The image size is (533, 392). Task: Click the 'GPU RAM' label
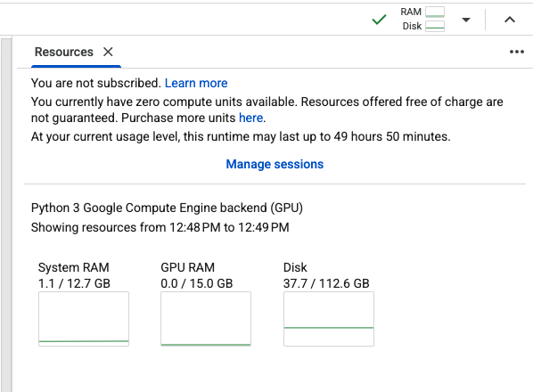point(188,267)
